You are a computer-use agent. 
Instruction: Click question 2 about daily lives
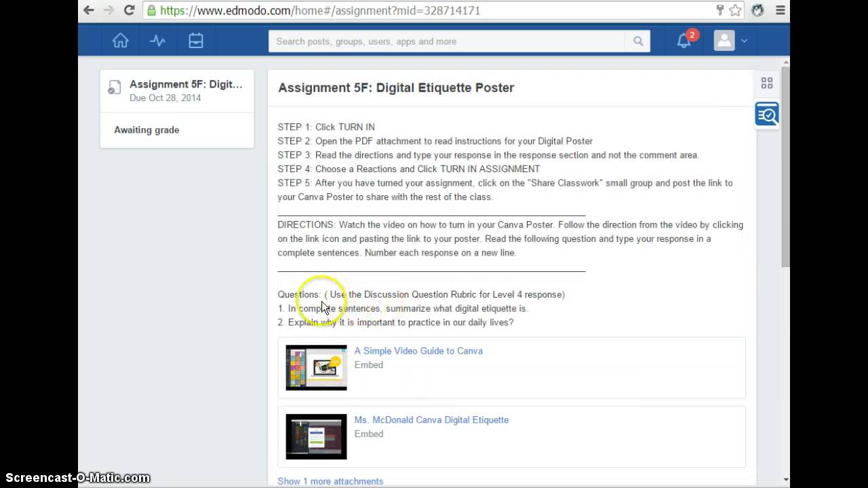395,322
